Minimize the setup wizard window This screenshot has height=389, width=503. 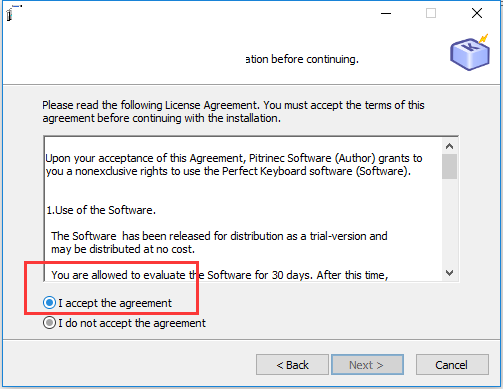[386, 13]
